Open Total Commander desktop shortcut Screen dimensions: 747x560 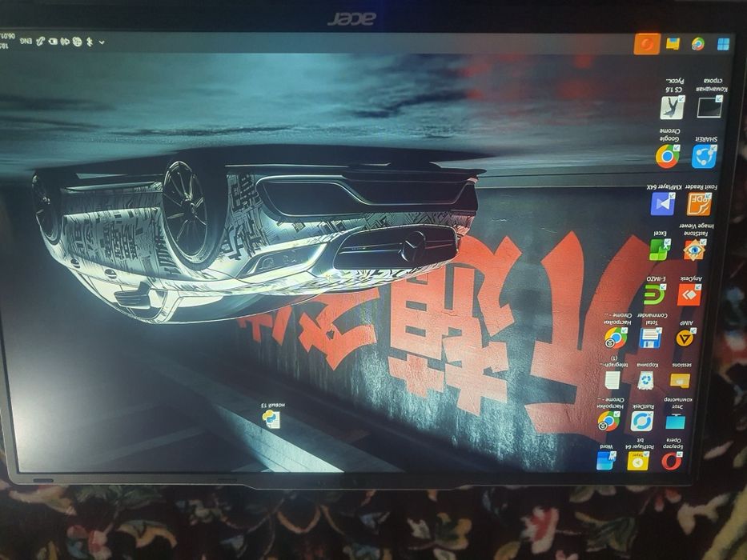click(650, 338)
